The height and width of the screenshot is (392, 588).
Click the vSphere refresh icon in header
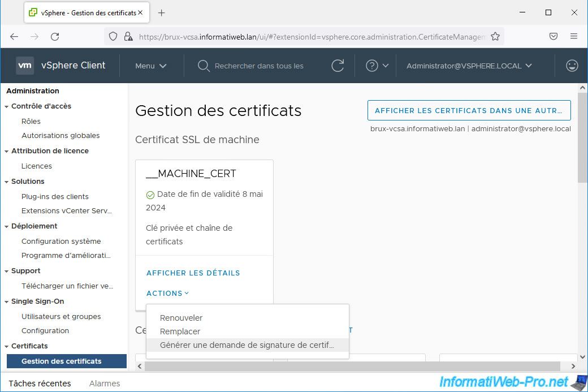(x=338, y=66)
